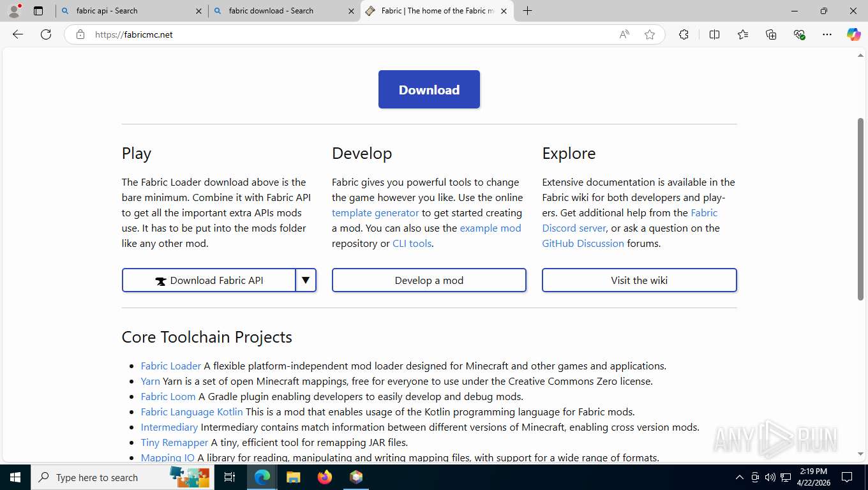Click the page scrollbar down arrow
The width and height of the screenshot is (868, 490).
860,454
